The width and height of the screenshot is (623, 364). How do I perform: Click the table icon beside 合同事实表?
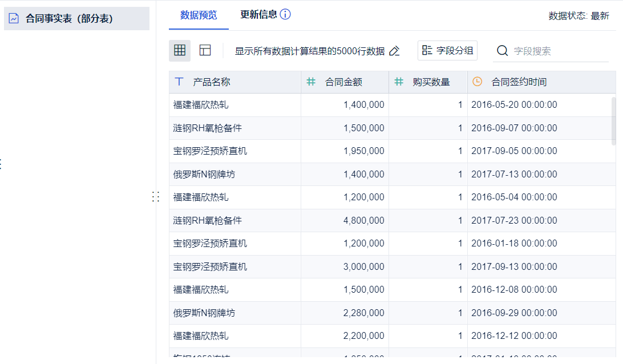[14, 18]
